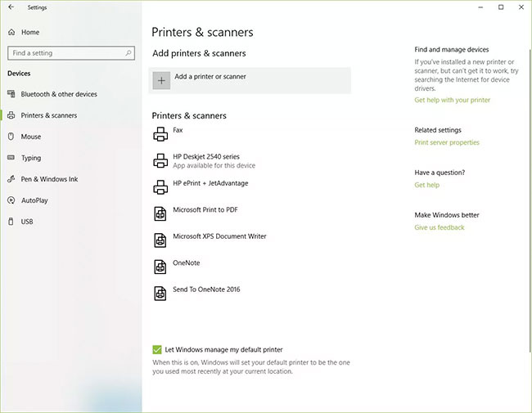Open Print server properties link

tap(447, 142)
